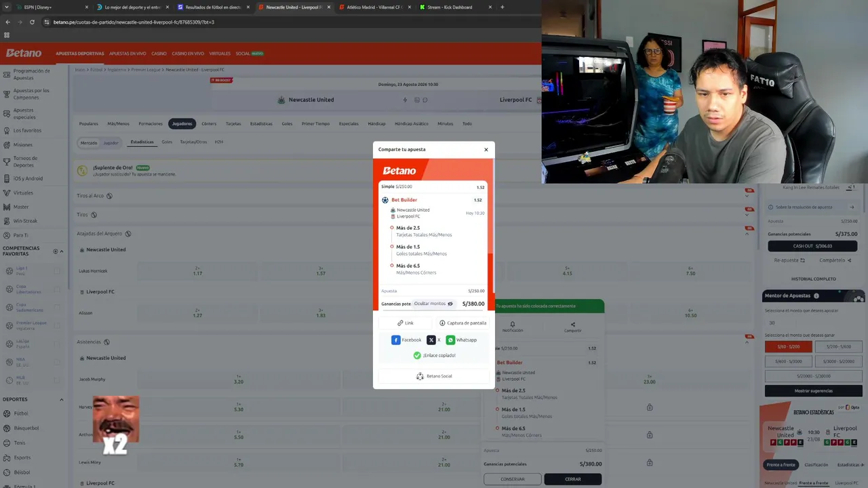Select the Populares market tab
This screenshot has width=868, height=488.
[89, 123]
